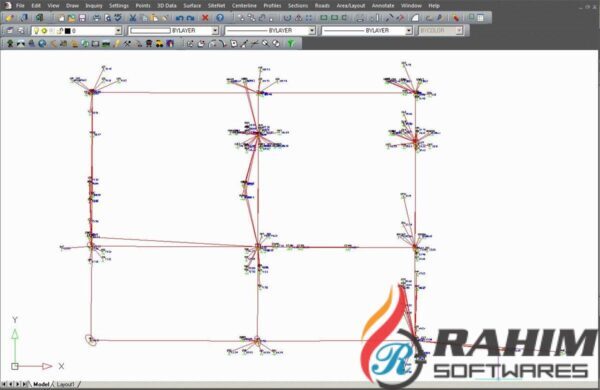This screenshot has width=600, height=390.
Task: Click the blue Help question mark icon
Action: 220,18
